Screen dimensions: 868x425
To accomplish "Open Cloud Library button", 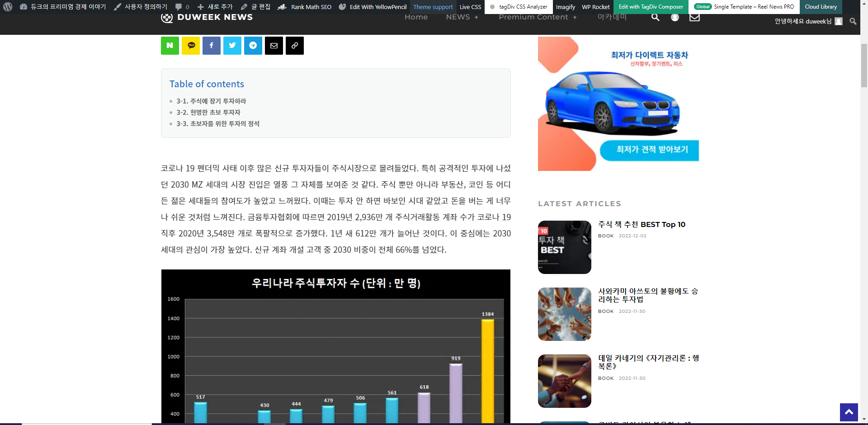I will pyautogui.click(x=821, y=7).
